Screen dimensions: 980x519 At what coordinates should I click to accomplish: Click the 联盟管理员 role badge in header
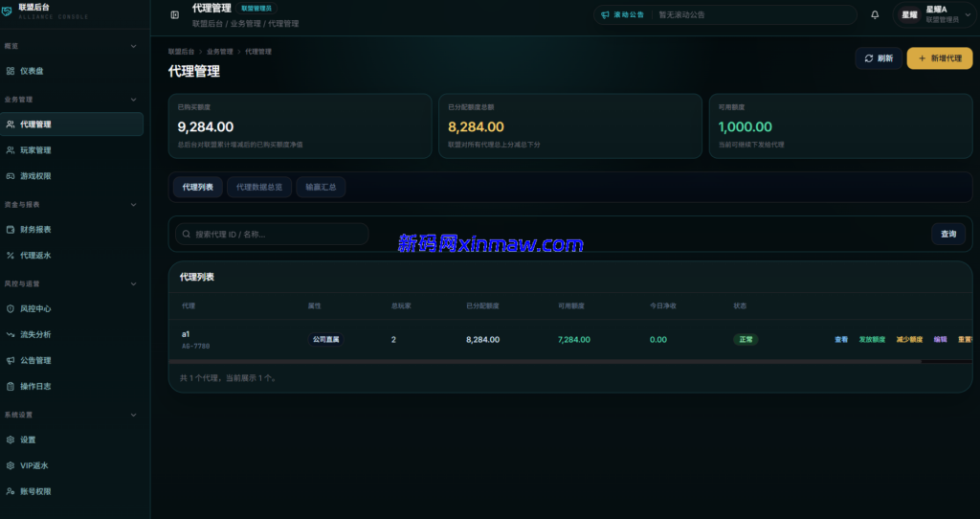coord(256,8)
